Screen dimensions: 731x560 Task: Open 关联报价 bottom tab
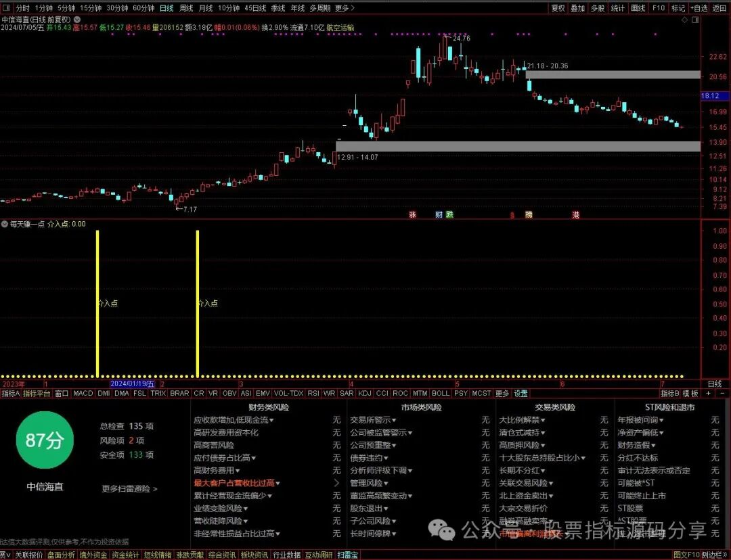29,555
